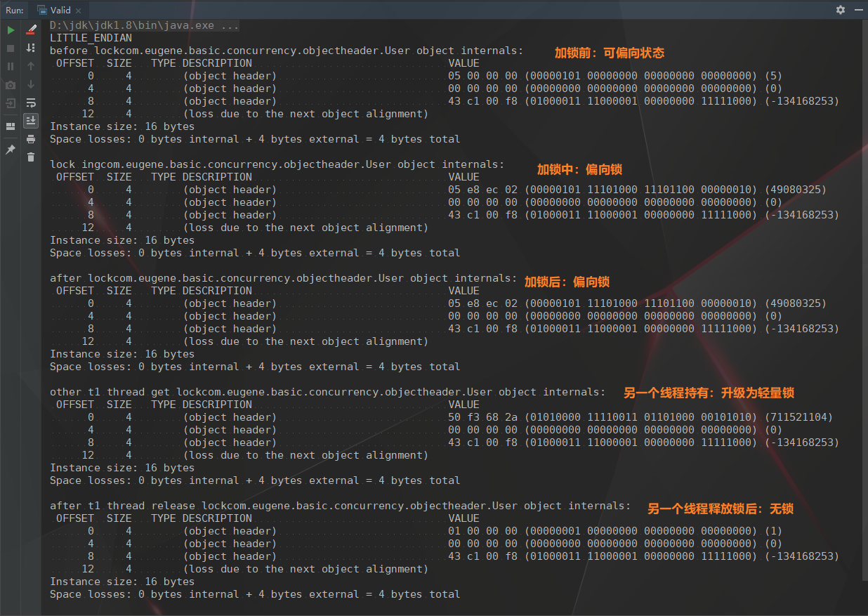Click the camera Dump Threads icon
This screenshot has width=868, height=616.
click(11, 85)
